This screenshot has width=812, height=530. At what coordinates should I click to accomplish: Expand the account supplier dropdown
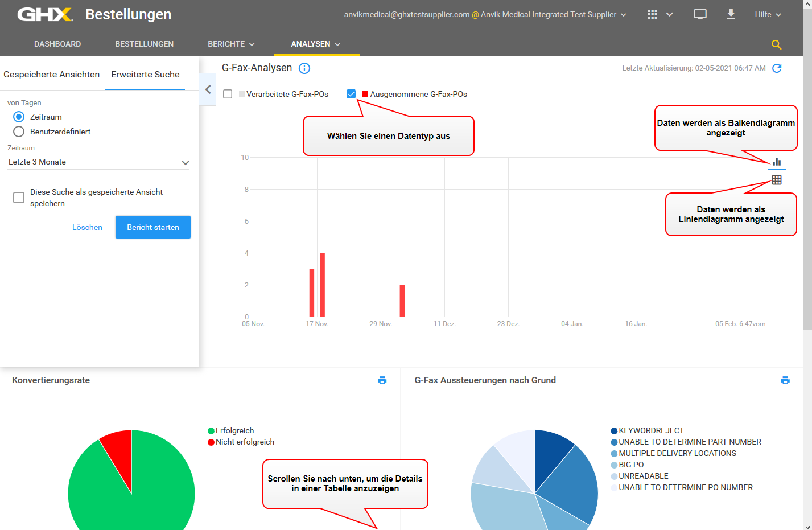(x=624, y=15)
